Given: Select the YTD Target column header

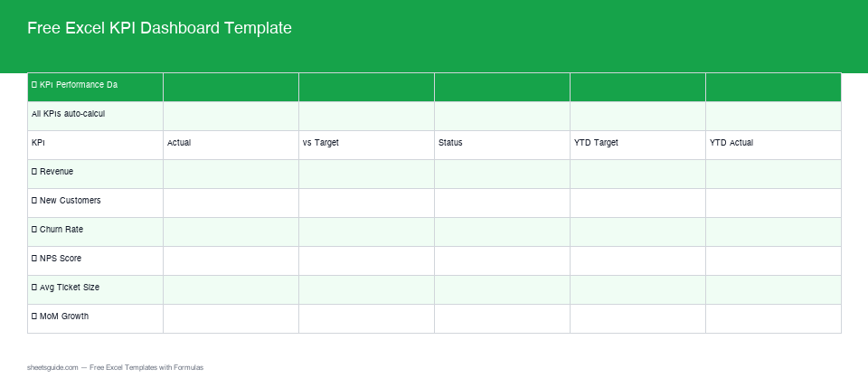Looking at the screenshot, I should click(x=596, y=143).
